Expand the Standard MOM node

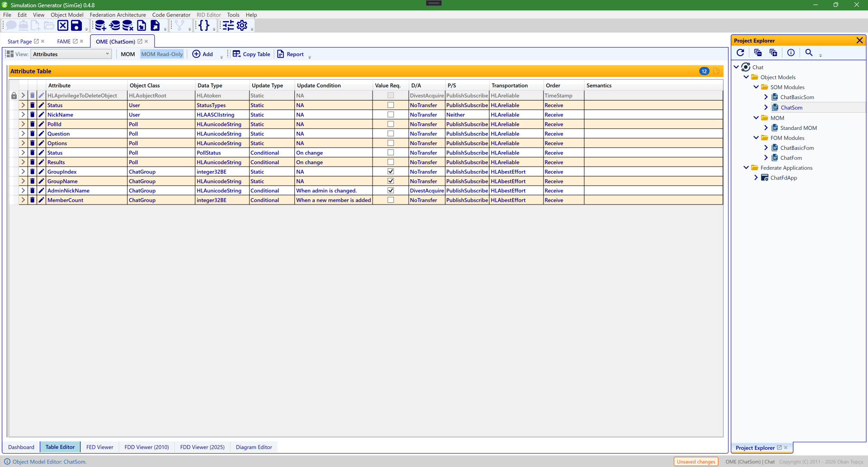click(766, 128)
